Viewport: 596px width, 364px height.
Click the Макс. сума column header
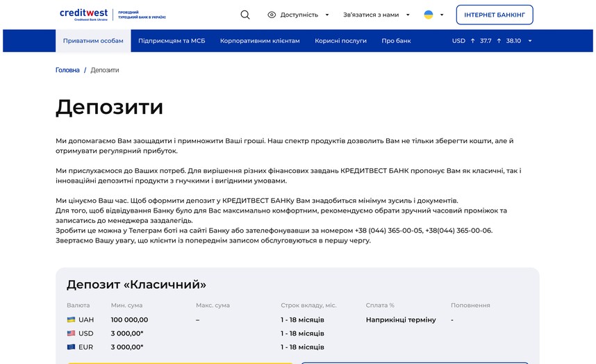[213, 305]
